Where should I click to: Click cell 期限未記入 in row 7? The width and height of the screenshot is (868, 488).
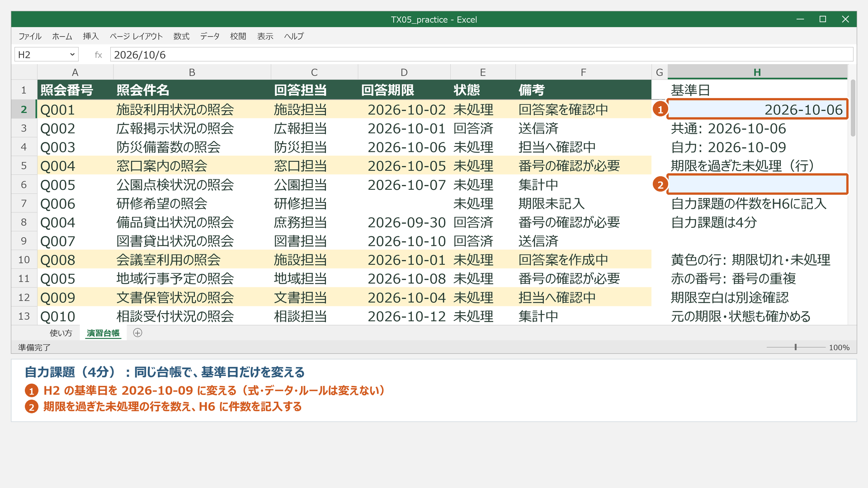point(583,203)
